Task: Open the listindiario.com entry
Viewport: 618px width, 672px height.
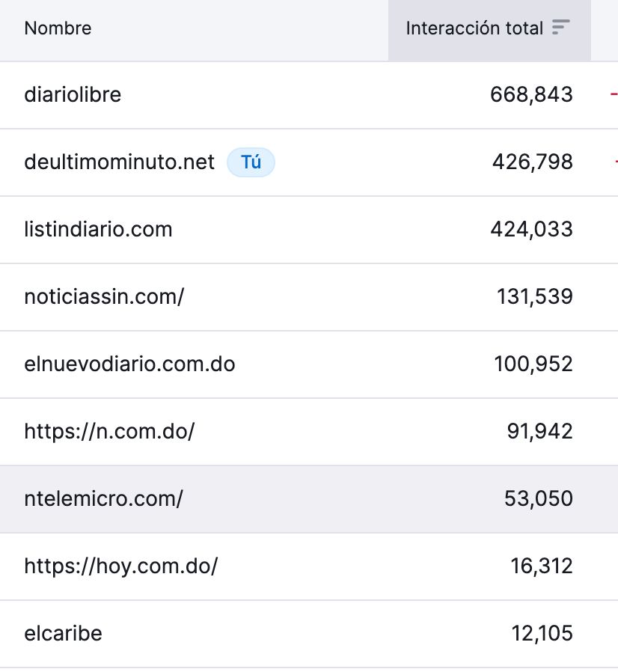Action: coord(98,229)
